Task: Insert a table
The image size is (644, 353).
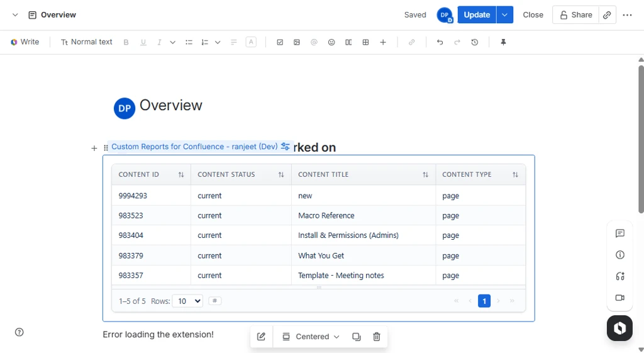Action: 365,42
